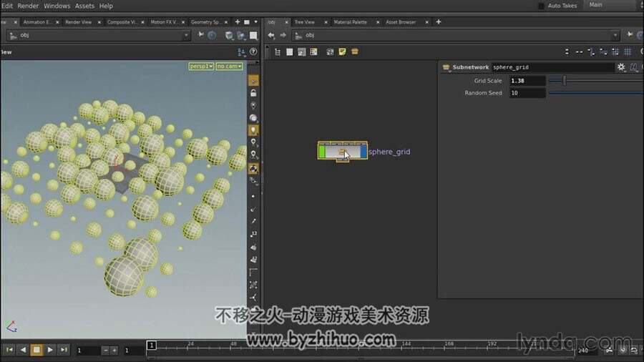Add a new pane tab in the left pane
This screenshot has height=362, width=644.
click(x=238, y=21)
